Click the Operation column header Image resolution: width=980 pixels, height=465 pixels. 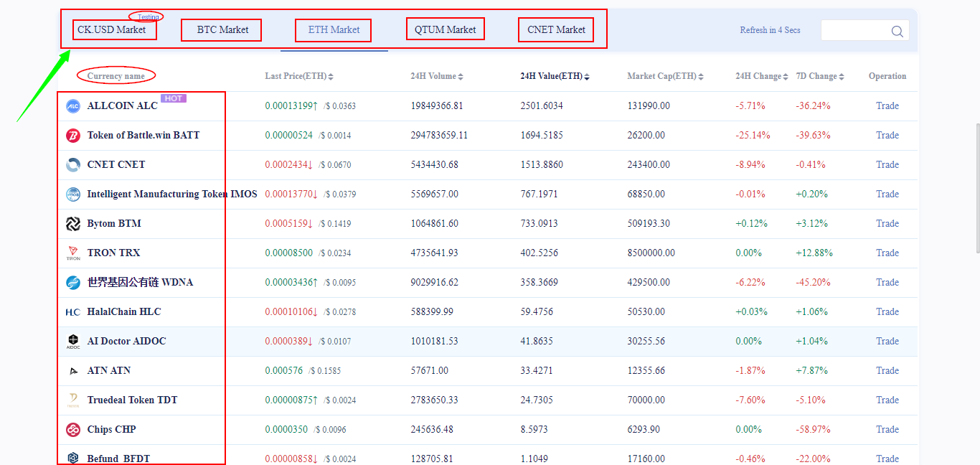click(x=887, y=76)
